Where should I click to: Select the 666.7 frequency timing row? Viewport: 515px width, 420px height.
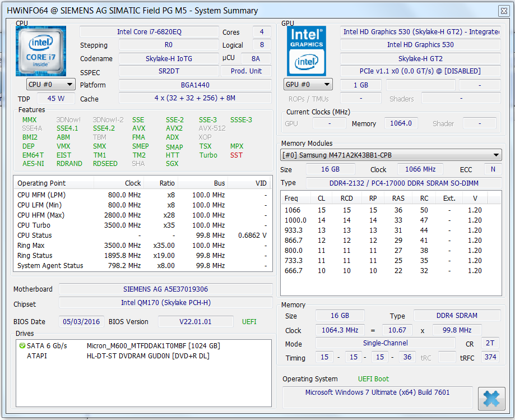391,271
